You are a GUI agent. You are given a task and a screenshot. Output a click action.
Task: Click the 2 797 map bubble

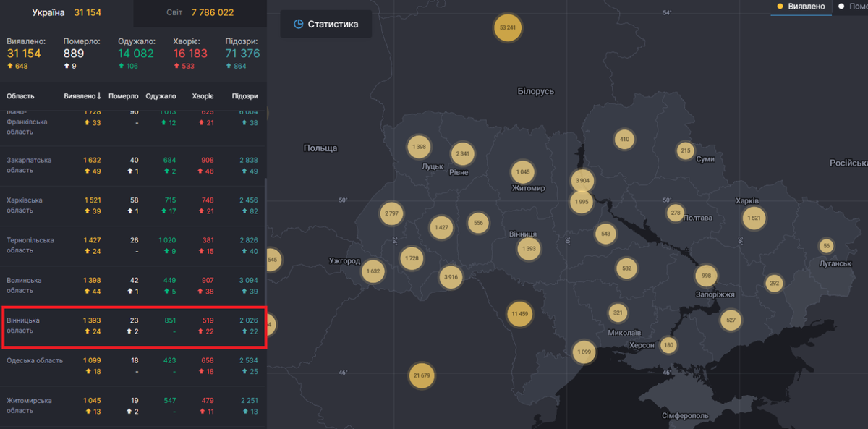(392, 213)
